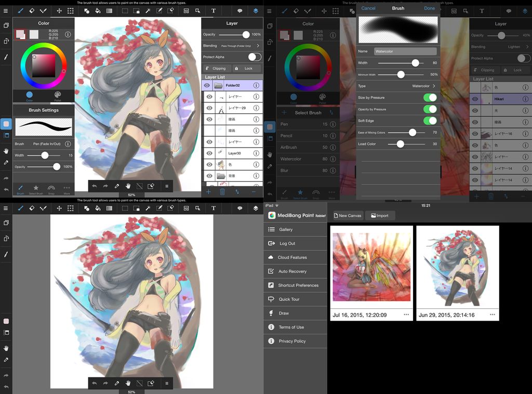Choose the Move tool in top-left screen toolbar
This screenshot has width=532, height=394.
point(59,11)
